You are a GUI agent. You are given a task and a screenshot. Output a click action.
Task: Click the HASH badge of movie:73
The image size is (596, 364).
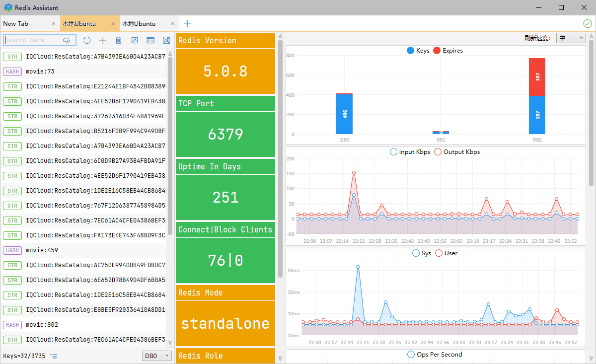[x=12, y=72]
